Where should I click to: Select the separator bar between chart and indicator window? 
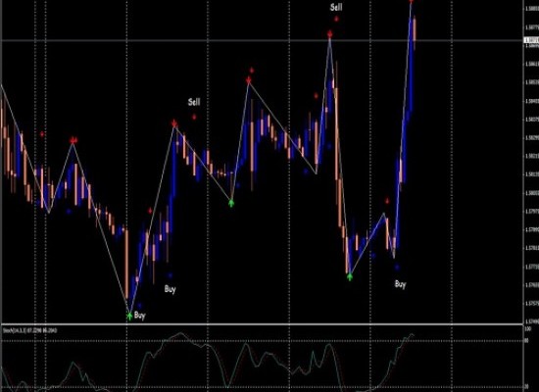point(263,324)
